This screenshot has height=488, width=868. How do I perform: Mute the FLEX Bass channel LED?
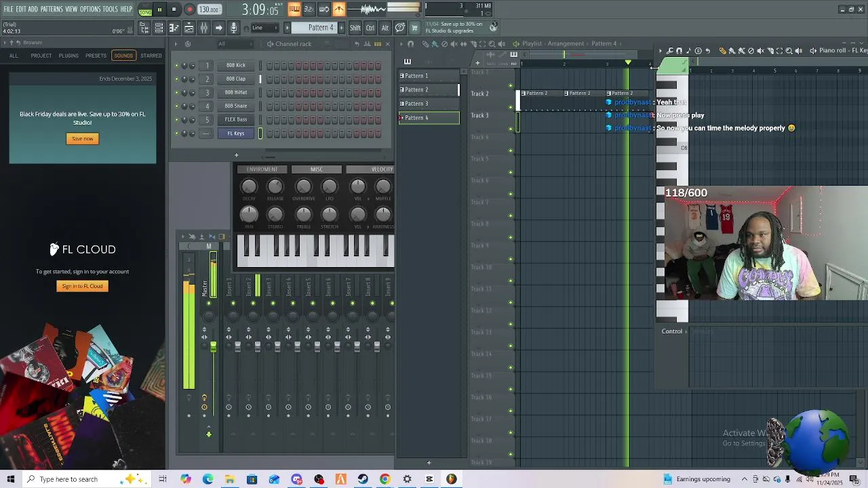177,120
